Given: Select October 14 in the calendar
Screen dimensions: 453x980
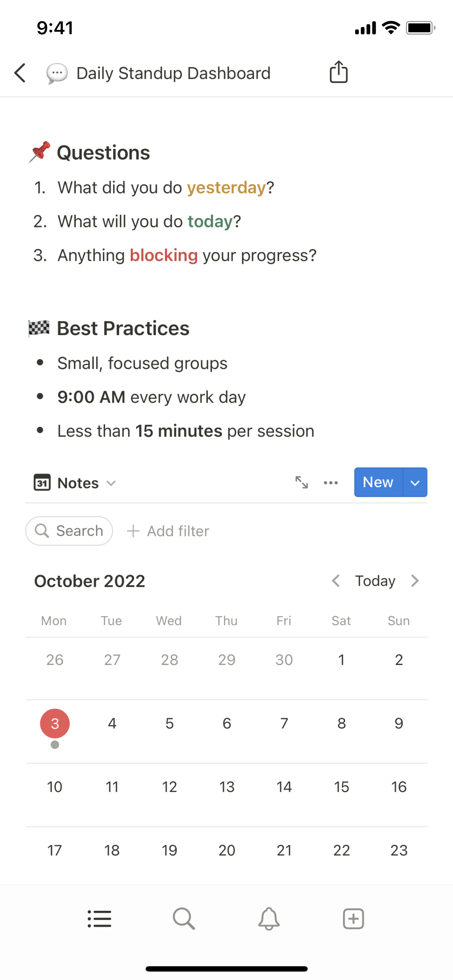Looking at the screenshot, I should coord(284,787).
